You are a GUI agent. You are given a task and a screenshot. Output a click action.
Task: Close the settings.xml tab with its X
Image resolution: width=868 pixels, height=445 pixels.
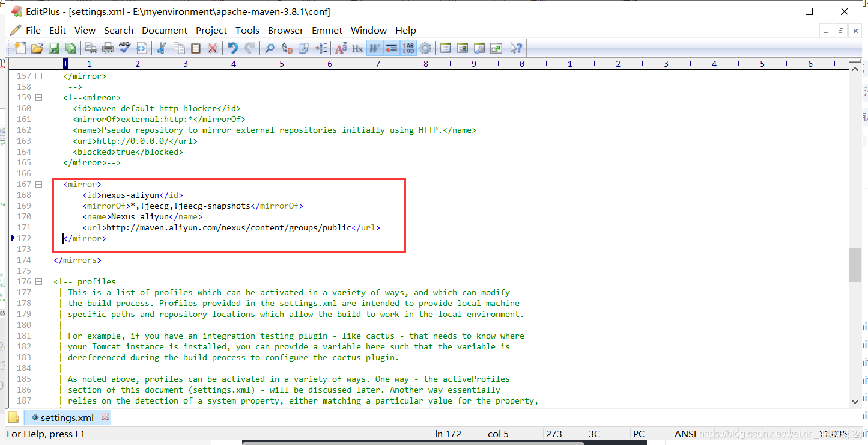(105, 417)
